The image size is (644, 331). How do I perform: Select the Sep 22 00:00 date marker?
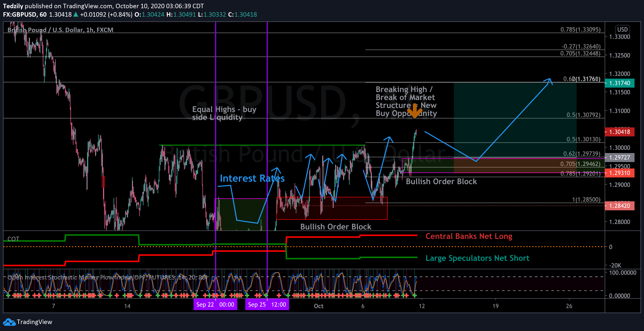point(215,305)
